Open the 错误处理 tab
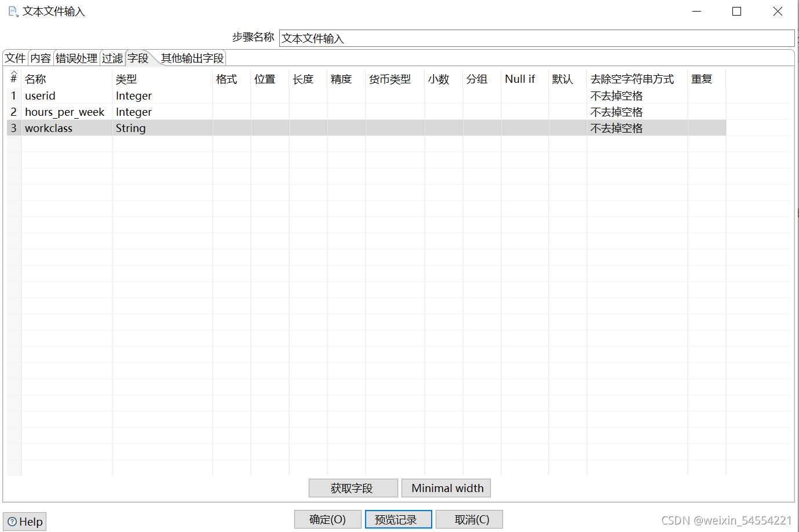Viewport: 799px width, 532px height. (x=76, y=58)
